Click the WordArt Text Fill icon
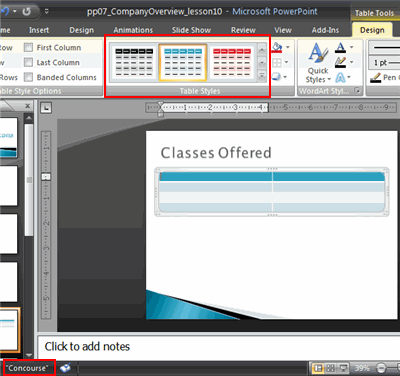Image resolution: width=400 pixels, height=376 pixels. tap(340, 47)
